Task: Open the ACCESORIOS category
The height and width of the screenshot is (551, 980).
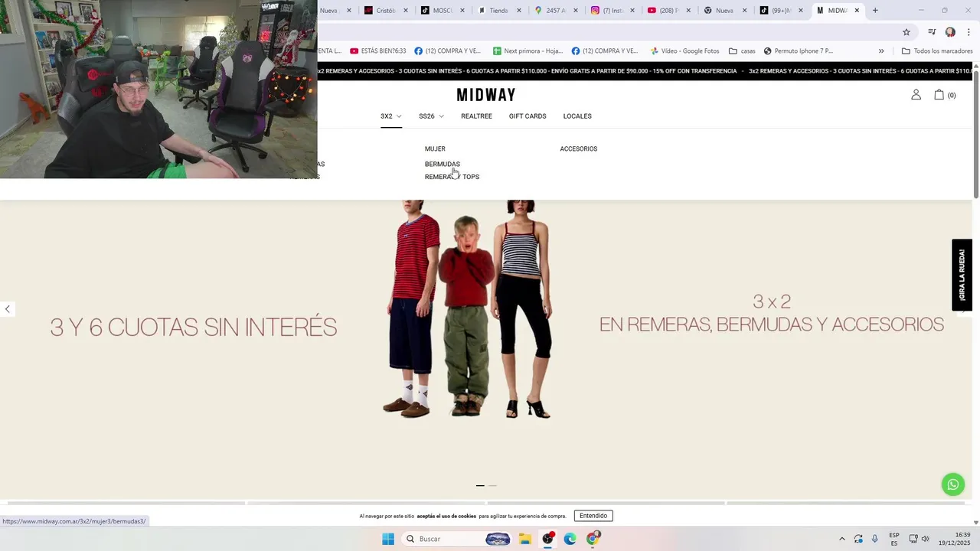Action: [579, 149]
